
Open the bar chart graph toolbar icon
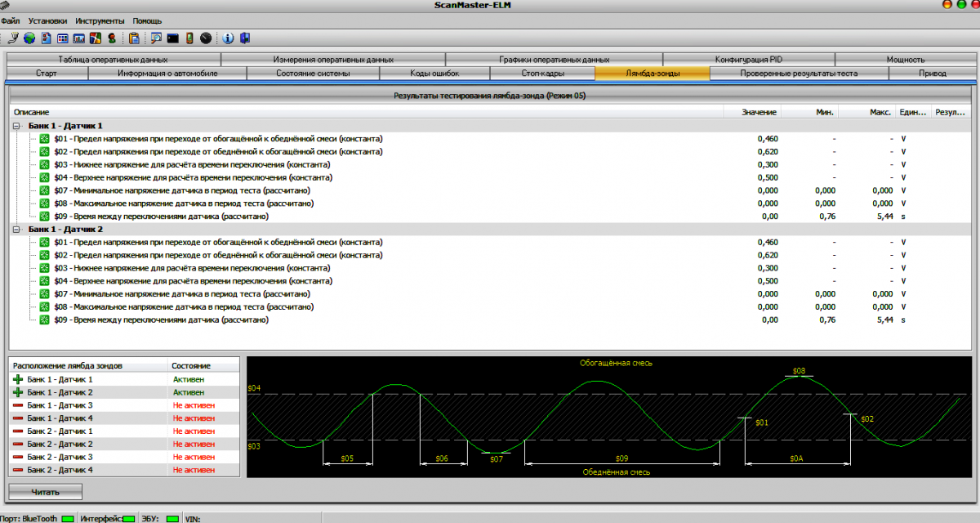click(79, 38)
